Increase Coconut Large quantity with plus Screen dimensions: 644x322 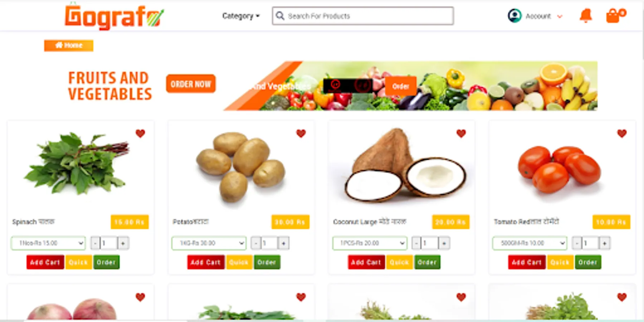(x=444, y=243)
